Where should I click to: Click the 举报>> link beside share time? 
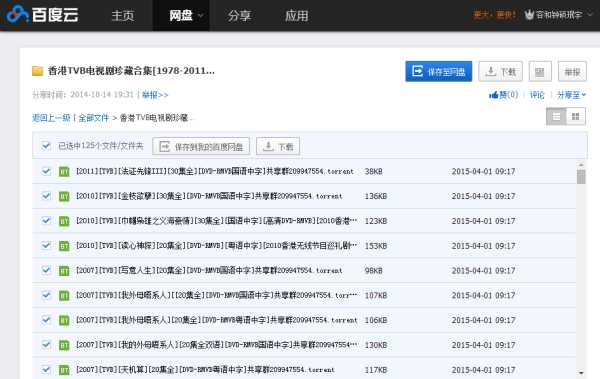point(155,95)
